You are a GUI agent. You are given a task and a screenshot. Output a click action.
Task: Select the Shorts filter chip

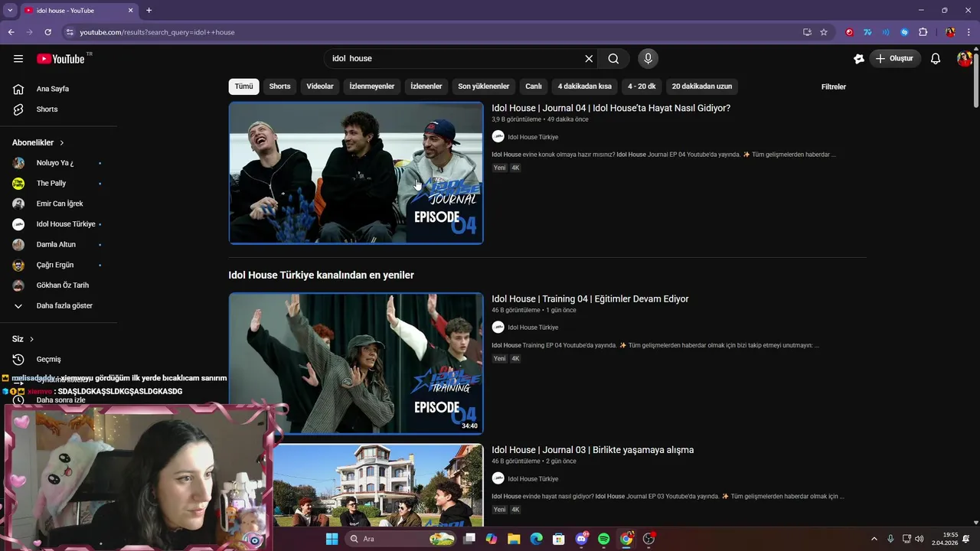(x=279, y=86)
